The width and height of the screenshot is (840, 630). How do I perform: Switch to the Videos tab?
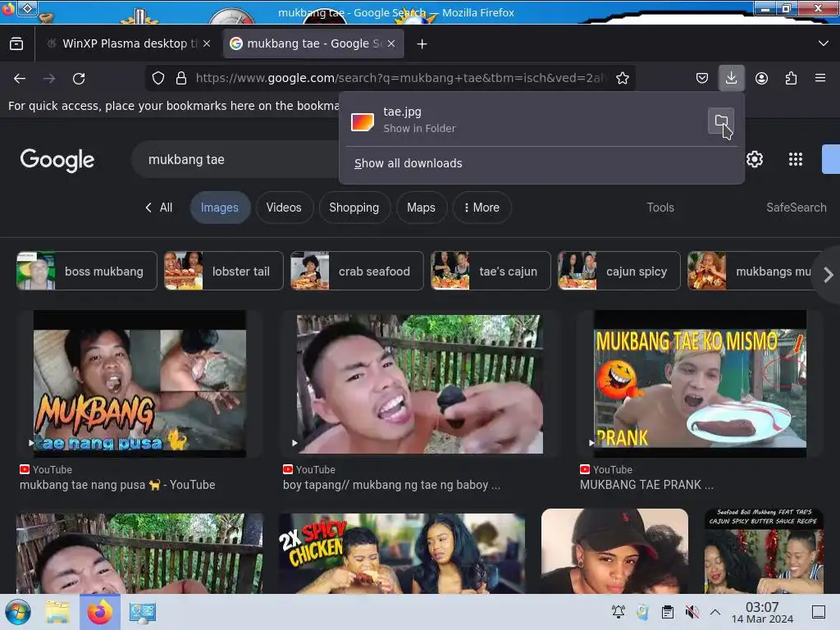tap(284, 208)
